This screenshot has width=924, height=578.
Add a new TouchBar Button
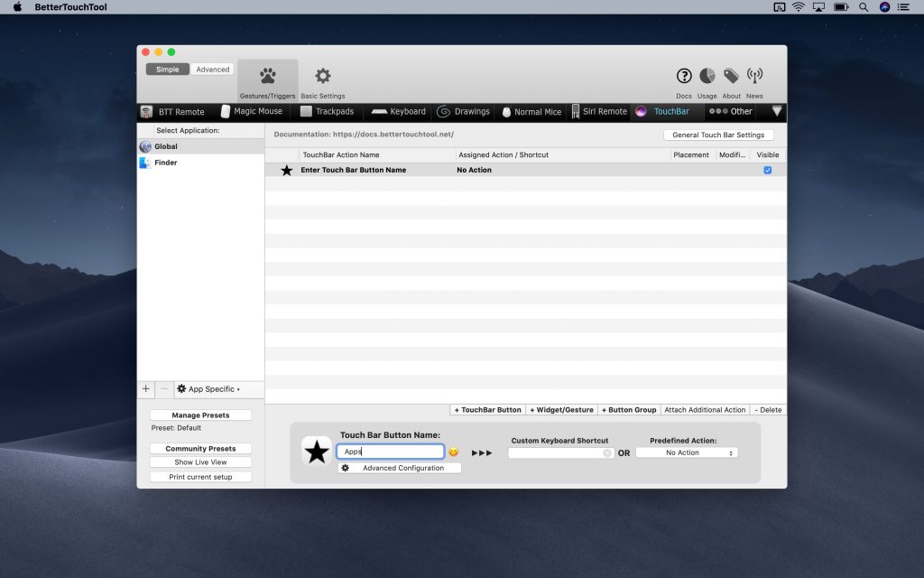487,409
